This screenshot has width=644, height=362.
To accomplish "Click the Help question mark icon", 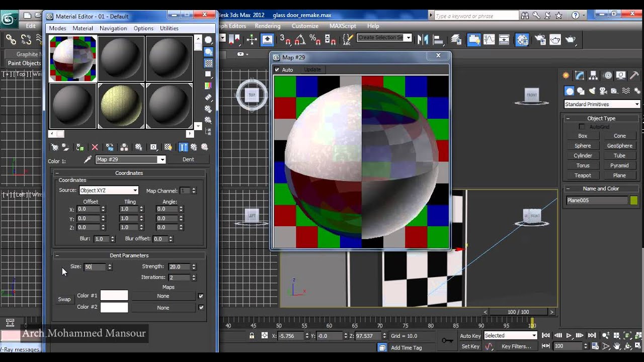I will [576, 16].
